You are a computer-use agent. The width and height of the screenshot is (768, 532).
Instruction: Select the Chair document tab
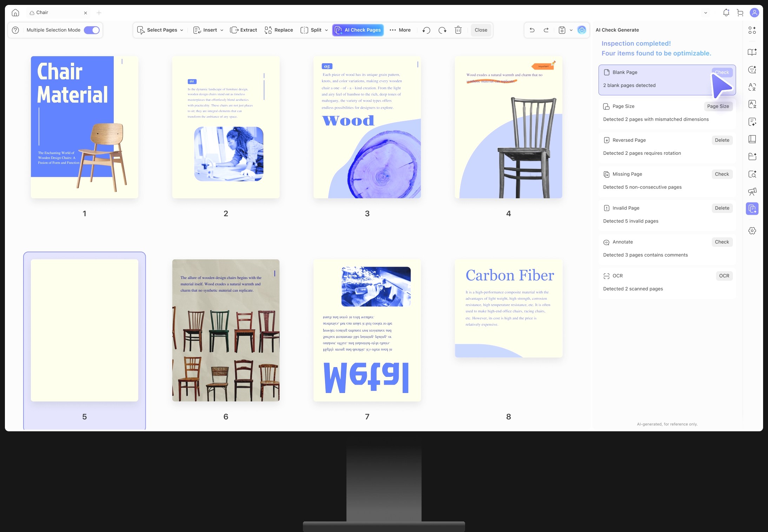click(58, 13)
